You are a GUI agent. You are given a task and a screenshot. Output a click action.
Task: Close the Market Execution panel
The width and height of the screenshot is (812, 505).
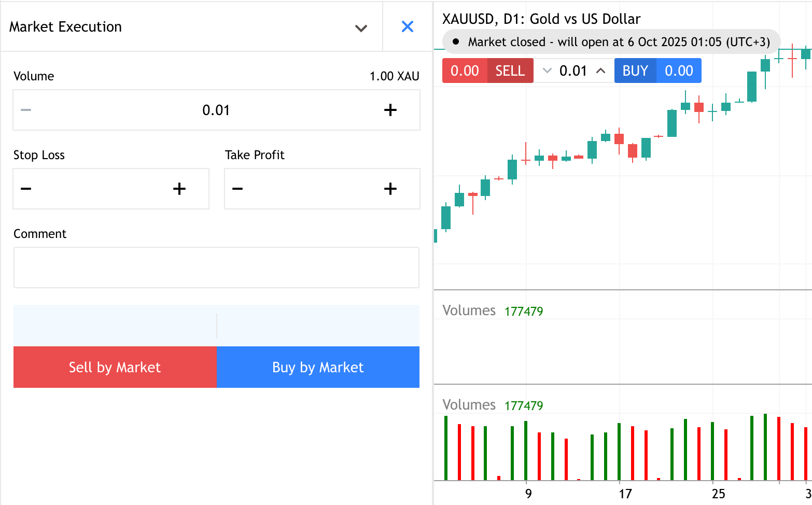[x=407, y=26]
